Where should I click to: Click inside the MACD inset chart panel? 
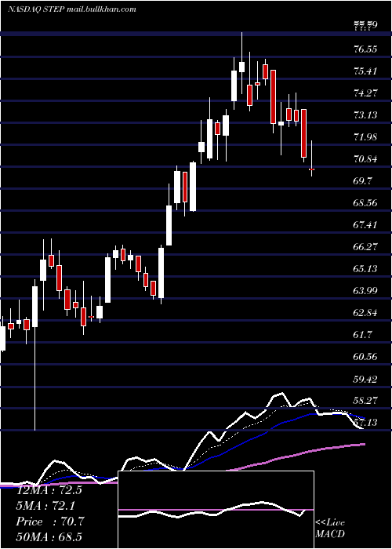216,510
